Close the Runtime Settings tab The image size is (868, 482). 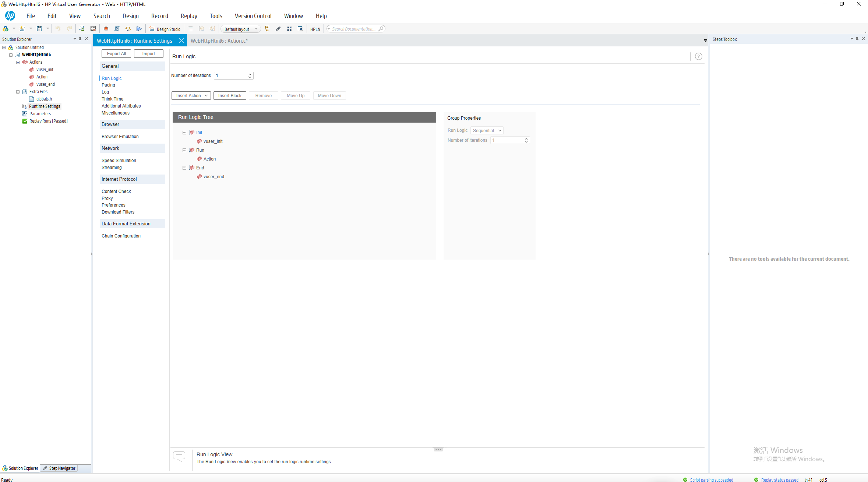coord(181,41)
